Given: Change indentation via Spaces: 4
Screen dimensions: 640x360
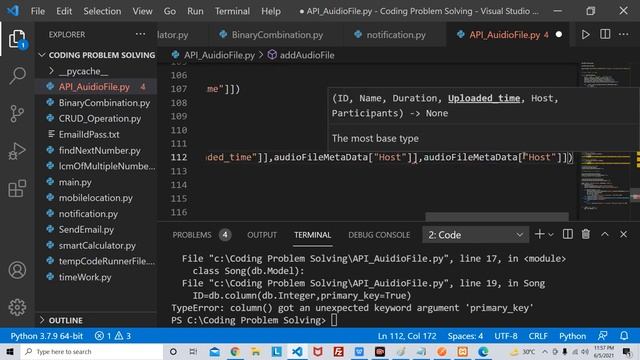Looking at the screenshot, I should [x=465, y=336].
